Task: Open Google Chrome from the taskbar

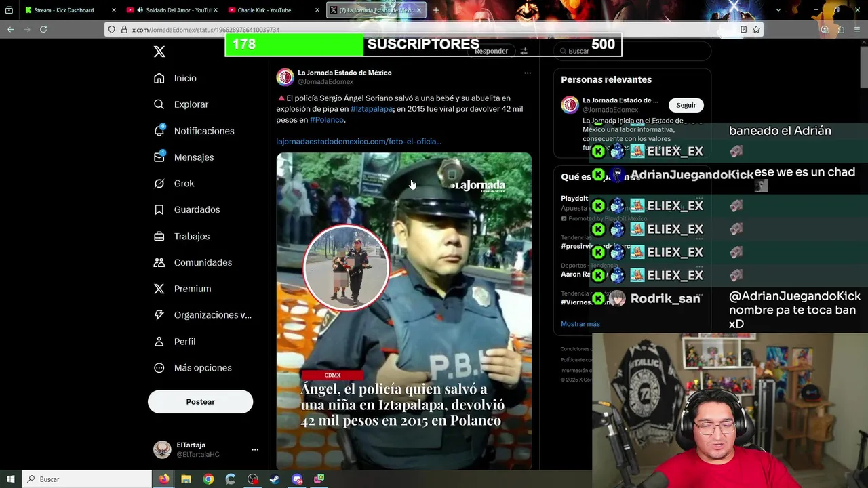Action: pyautogui.click(x=208, y=479)
